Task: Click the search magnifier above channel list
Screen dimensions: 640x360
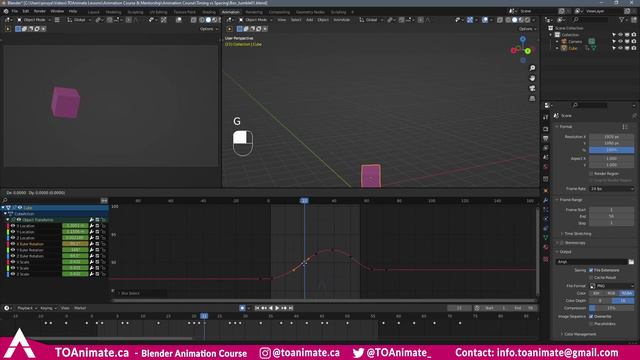Action: tap(5, 200)
